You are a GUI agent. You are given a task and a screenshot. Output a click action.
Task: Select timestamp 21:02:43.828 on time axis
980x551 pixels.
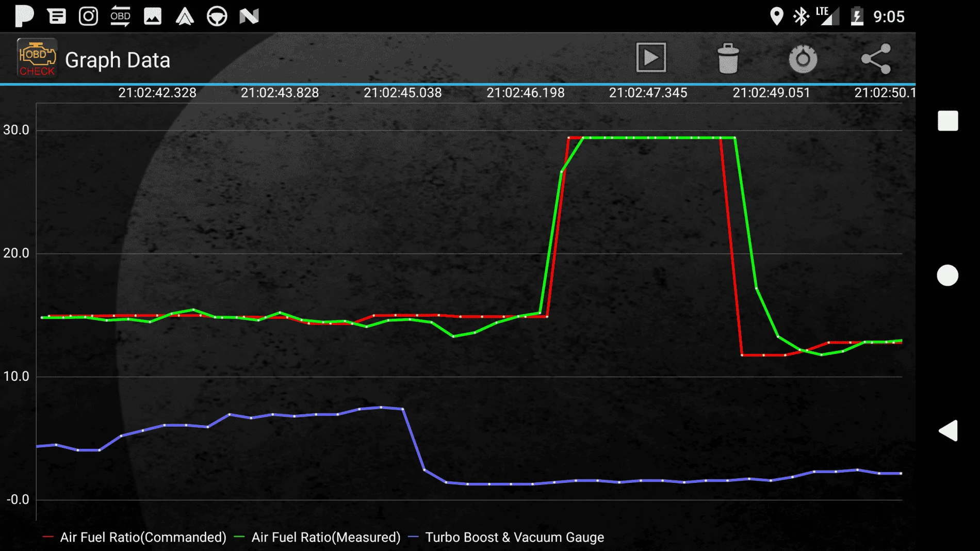(280, 93)
